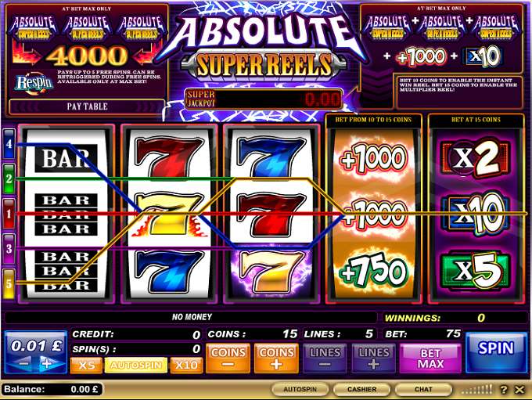Screen dimensions: 532x400
Task: Hit the blue SPIN button
Action: point(496,352)
